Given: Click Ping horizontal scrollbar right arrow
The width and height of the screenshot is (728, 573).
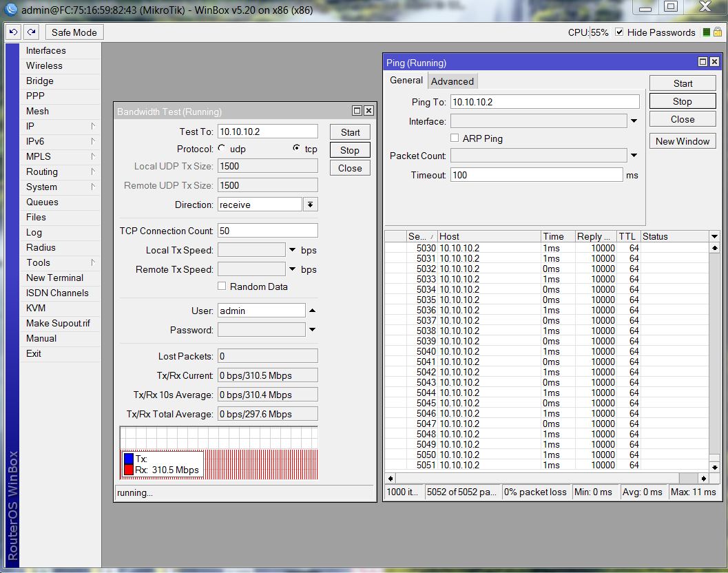Looking at the screenshot, I should click(x=704, y=478).
